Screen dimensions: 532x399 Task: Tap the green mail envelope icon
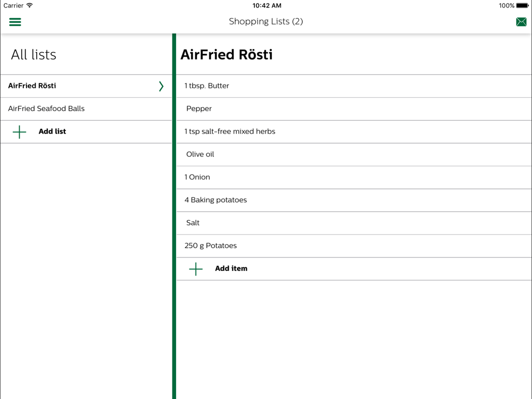coord(521,22)
